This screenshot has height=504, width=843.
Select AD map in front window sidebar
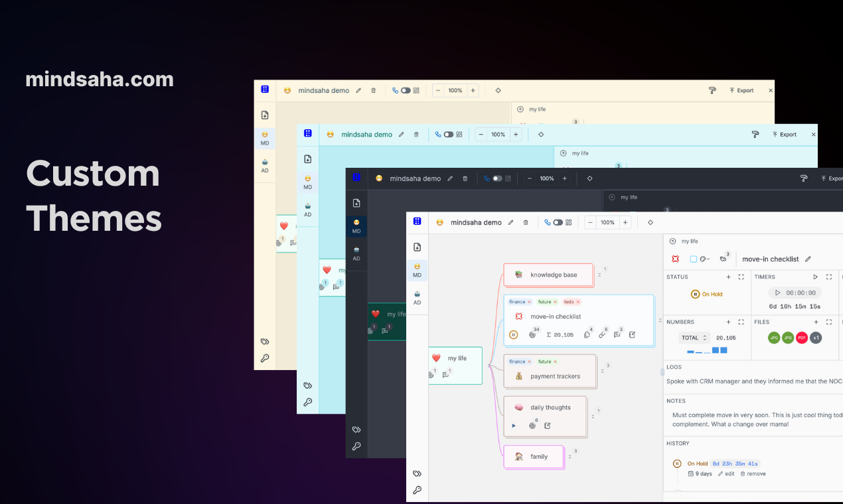coord(417,298)
